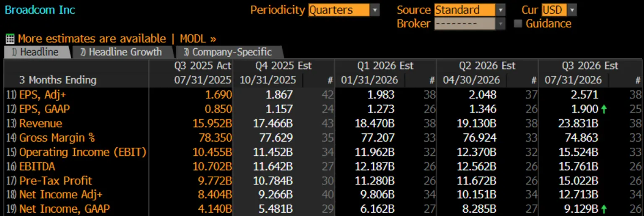Image resolution: width=644 pixels, height=216 pixels.
Task: Click the Q1 2026 GAAP net income 6.162B
Action: pyautogui.click(x=378, y=209)
